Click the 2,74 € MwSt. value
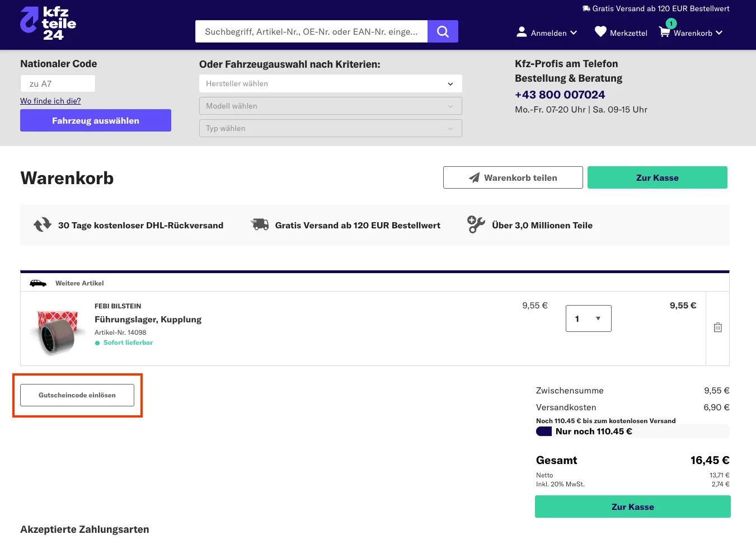 point(721,484)
